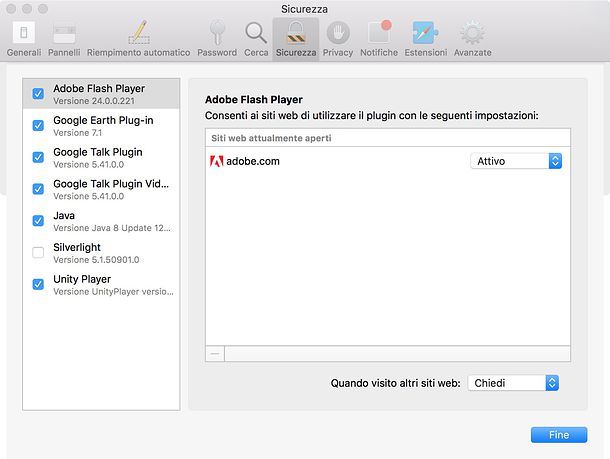610x459 pixels.
Task: Open the Notifiche tab
Action: 379,39
